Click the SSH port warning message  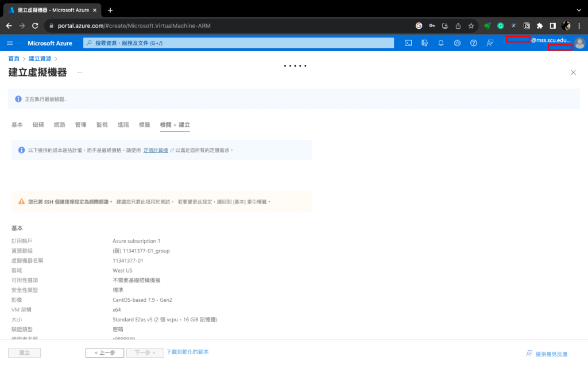tap(161, 202)
